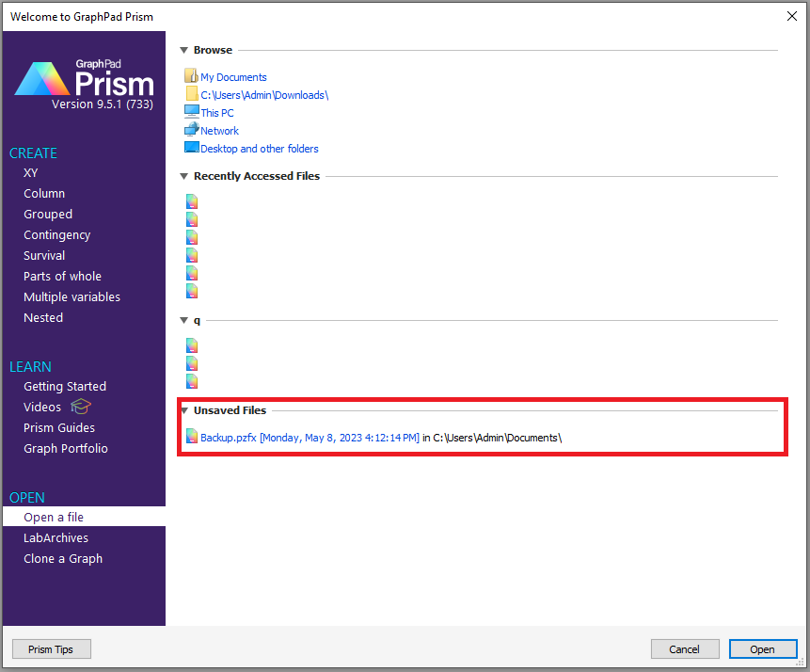Open Prism Tips
This screenshot has width=810, height=672.
(52, 649)
